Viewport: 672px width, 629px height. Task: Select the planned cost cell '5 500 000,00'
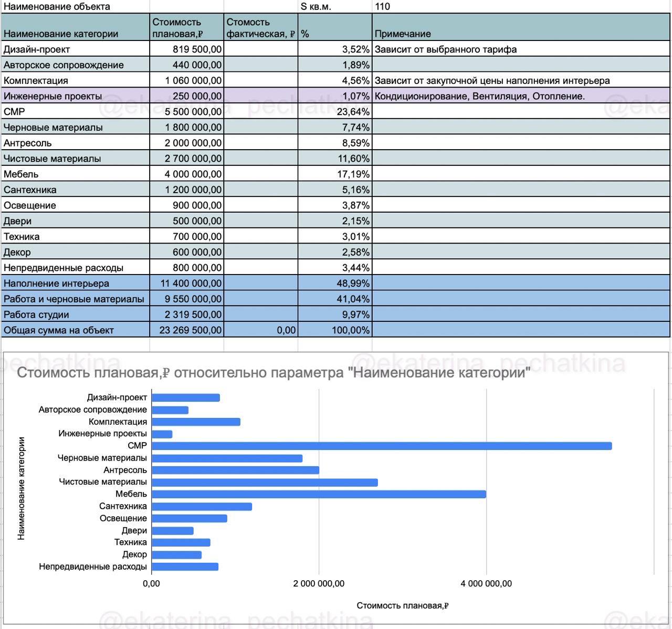[x=187, y=112]
